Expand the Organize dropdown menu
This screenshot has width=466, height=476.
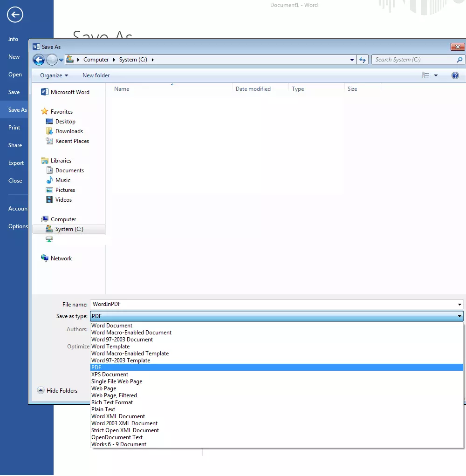coord(54,75)
